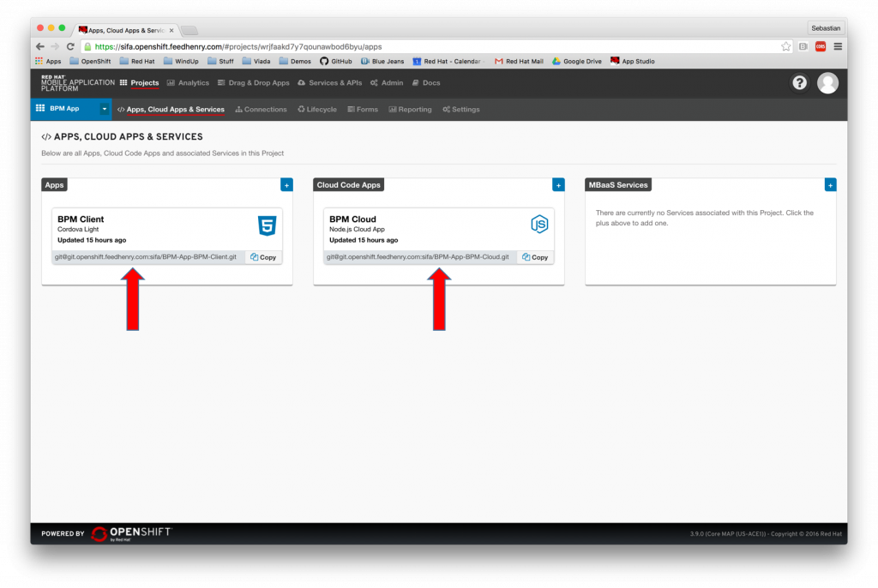Image resolution: width=878 pixels, height=588 pixels.
Task: Open the GitHub bookmark
Action: (336, 61)
